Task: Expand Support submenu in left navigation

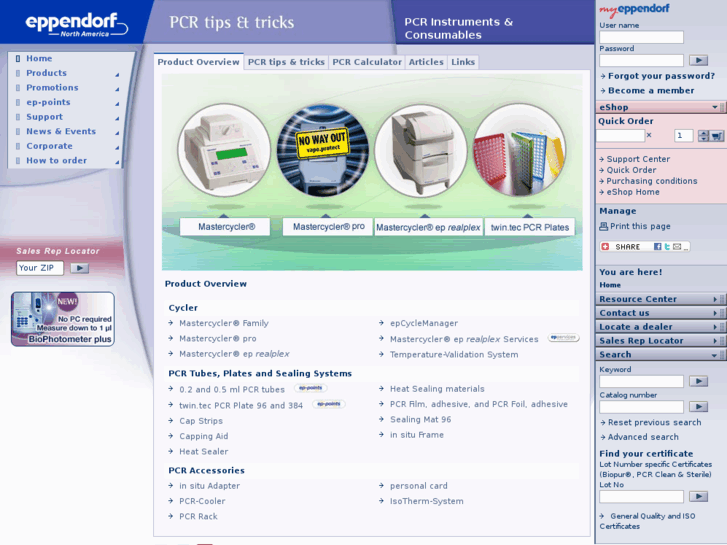Action: coord(117,118)
